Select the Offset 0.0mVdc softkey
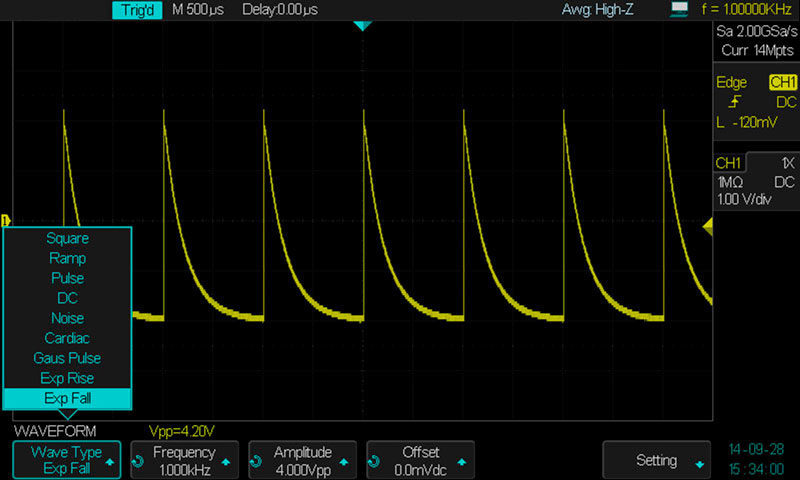Screen dimensions: 800x480 pos(420,460)
